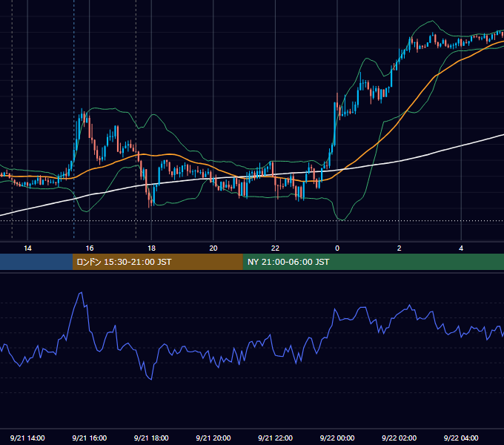Click the blue session band before ロンドン
Screen dimensions: 504x445
point(36,262)
